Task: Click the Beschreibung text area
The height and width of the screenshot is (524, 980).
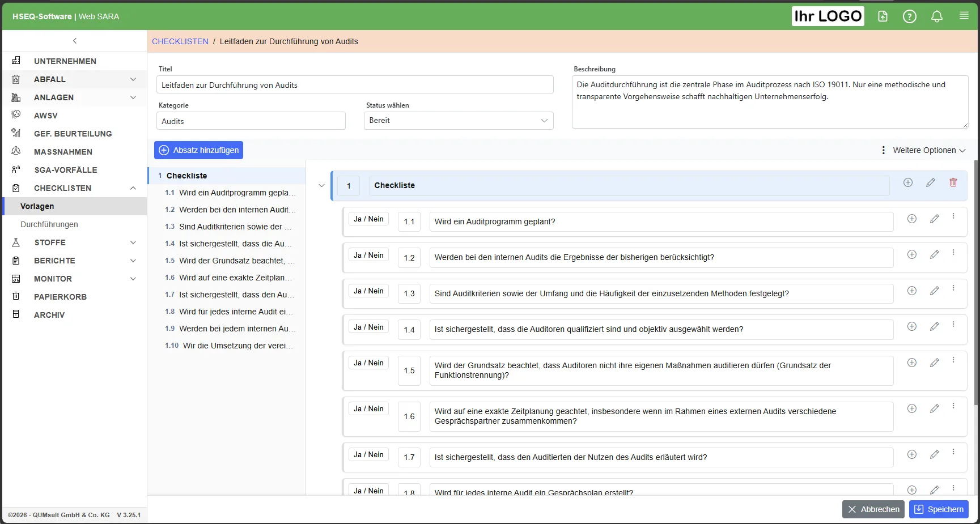Action: pos(770,102)
